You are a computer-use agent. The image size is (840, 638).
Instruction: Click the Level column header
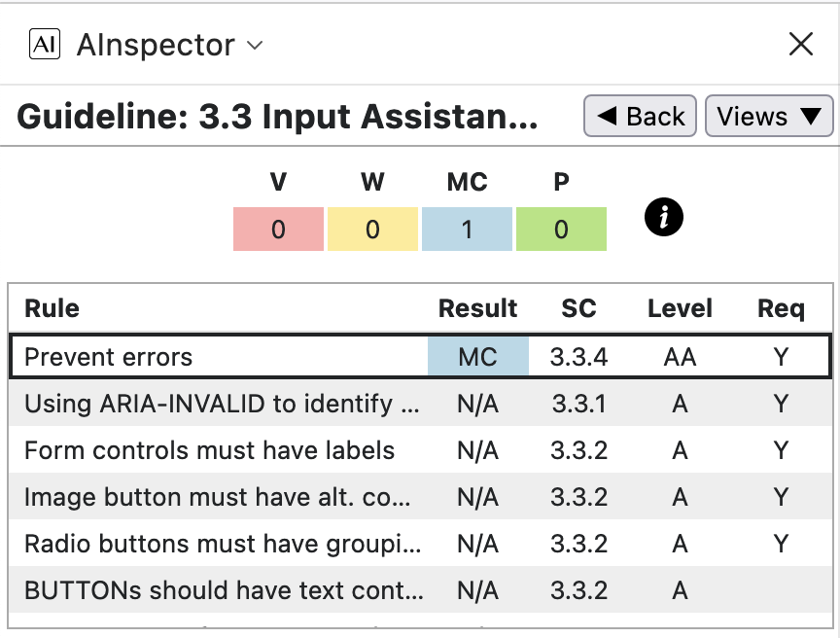point(680,309)
